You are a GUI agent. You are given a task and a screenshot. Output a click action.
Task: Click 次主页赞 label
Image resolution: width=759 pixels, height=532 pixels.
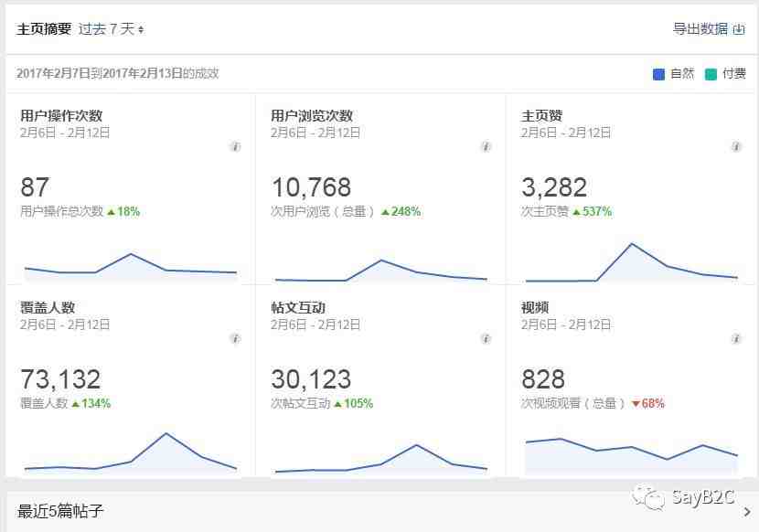(545, 211)
